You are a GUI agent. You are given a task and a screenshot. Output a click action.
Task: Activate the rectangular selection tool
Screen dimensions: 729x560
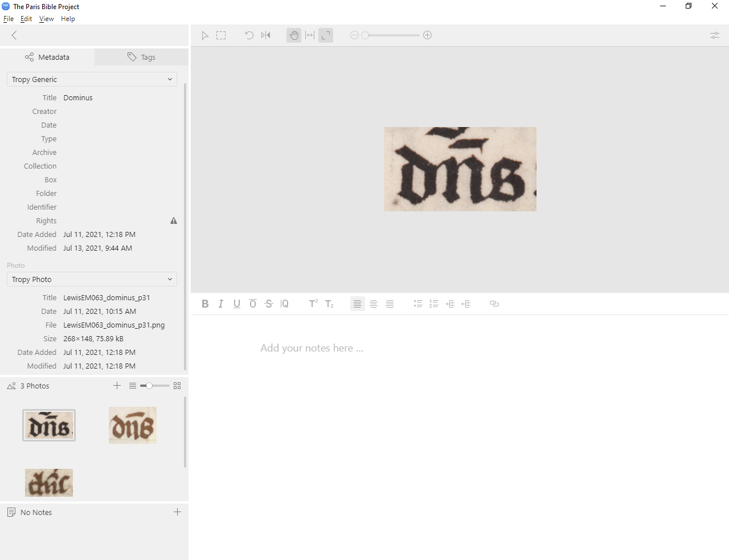(x=221, y=35)
